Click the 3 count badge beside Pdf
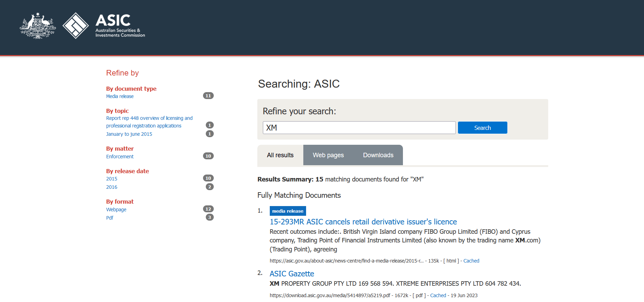 pyautogui.click(x=210, y=217)
